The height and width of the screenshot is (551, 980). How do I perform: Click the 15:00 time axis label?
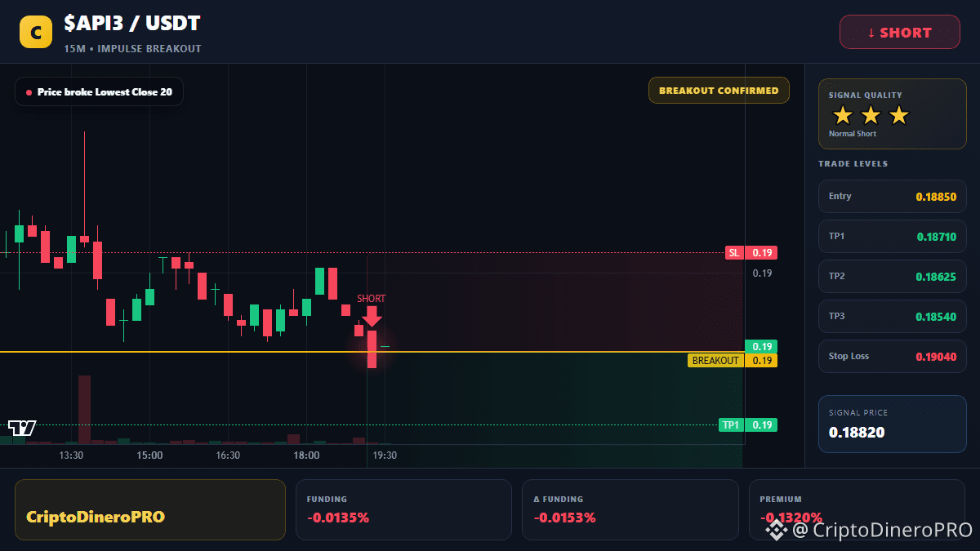[149, 455]
